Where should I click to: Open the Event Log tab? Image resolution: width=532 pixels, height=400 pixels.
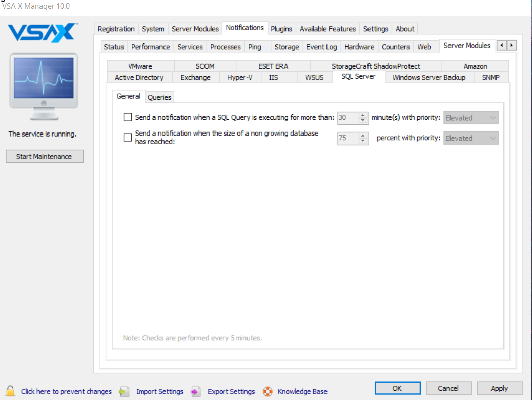click(321, 47)
